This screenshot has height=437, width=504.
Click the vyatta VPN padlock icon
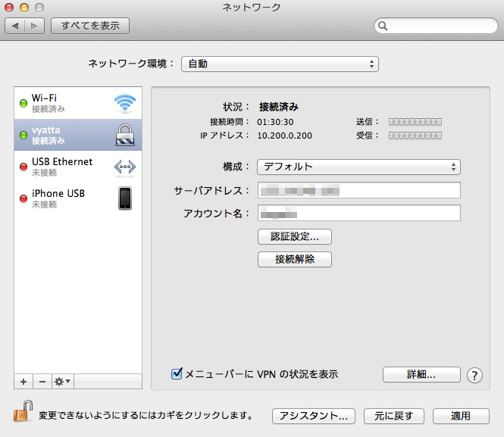[x=125, y=135]
